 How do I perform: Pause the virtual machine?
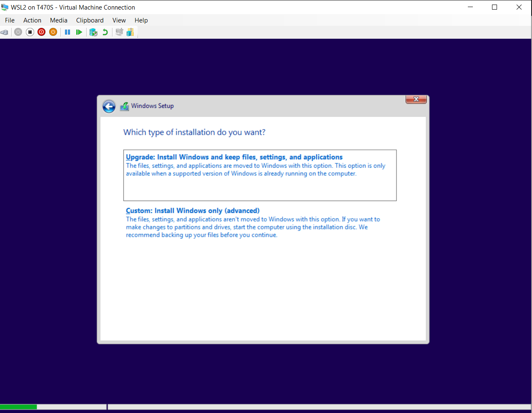pos(67,32)
